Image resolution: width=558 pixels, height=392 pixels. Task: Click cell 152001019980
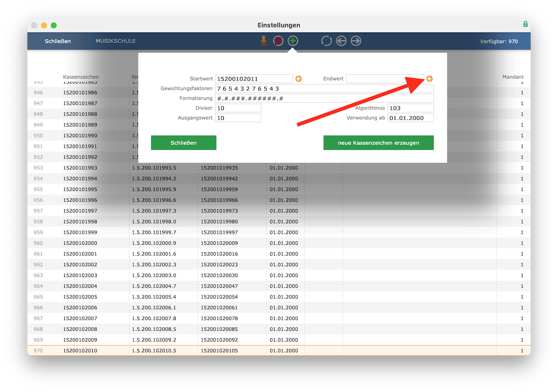[219, 222]
